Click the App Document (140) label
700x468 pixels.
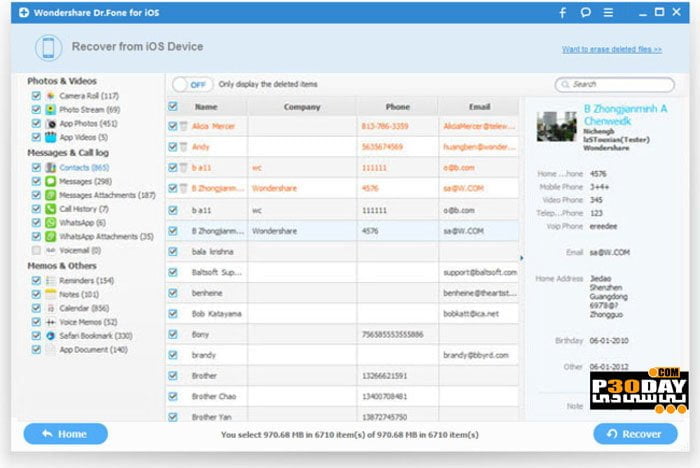point(93,350)
